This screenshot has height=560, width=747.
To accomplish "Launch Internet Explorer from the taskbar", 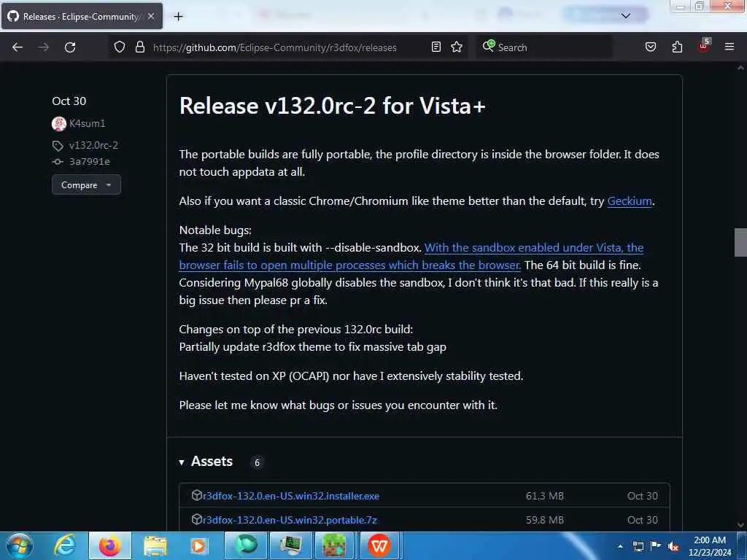I will point(65,545).
